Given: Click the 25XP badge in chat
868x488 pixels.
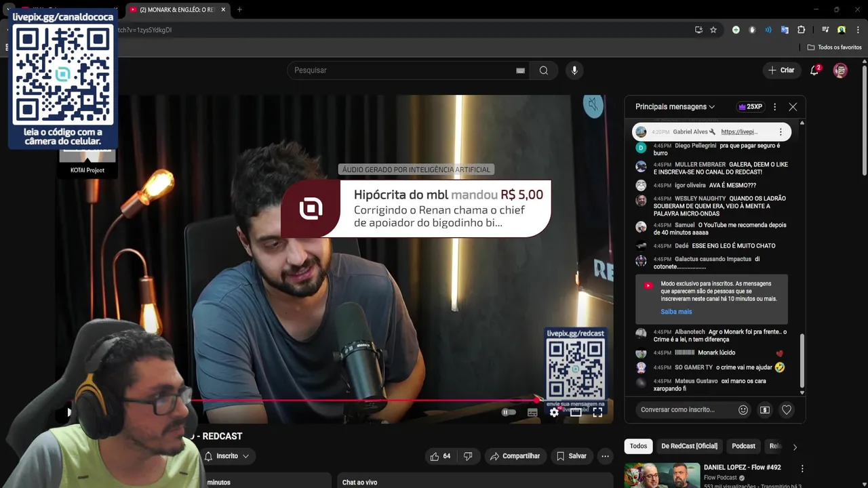Looking at the screenshot, I should 751,107.
